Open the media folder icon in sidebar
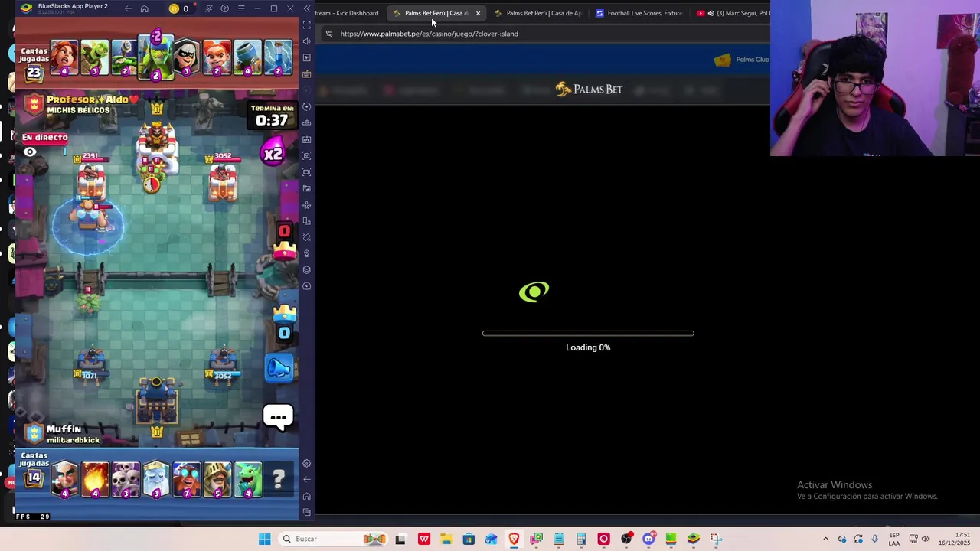The image size is (980, 551). pyautogui.click(x=307, y=188)
